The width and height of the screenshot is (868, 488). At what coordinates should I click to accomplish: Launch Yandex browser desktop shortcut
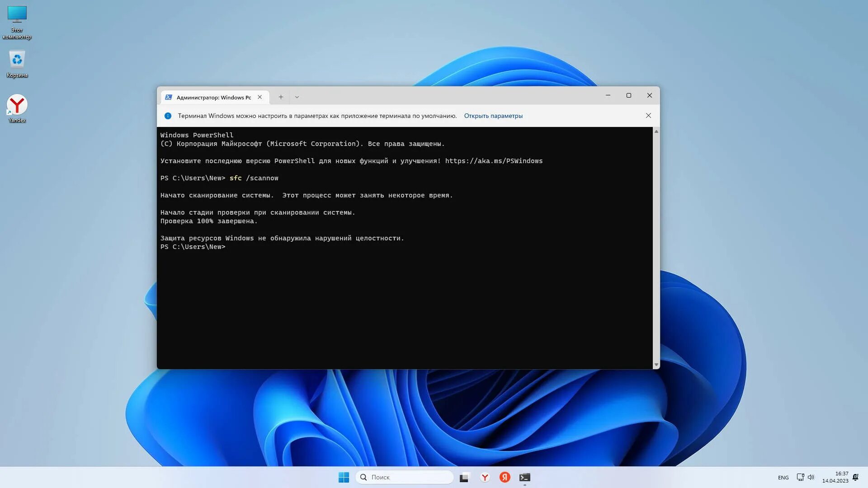tap(17, 108)
